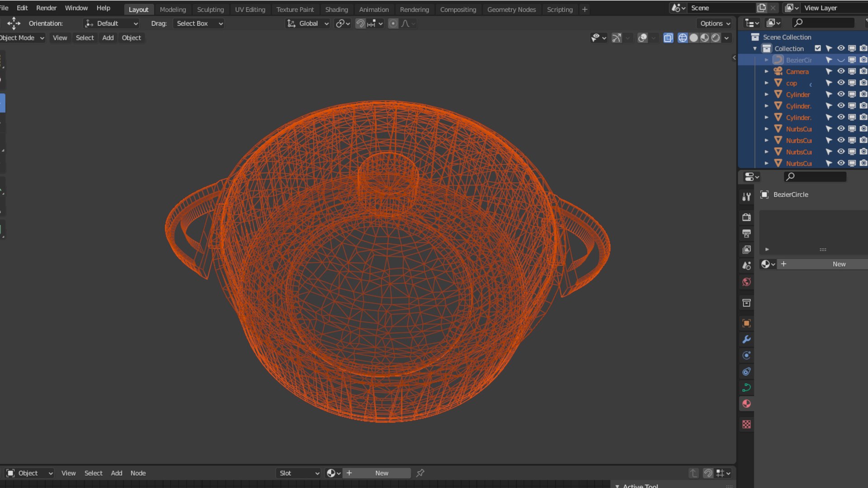This screenshot has height=488, width=868.
Task: Click the pin icon in node editor header
Action: (420, 473)
